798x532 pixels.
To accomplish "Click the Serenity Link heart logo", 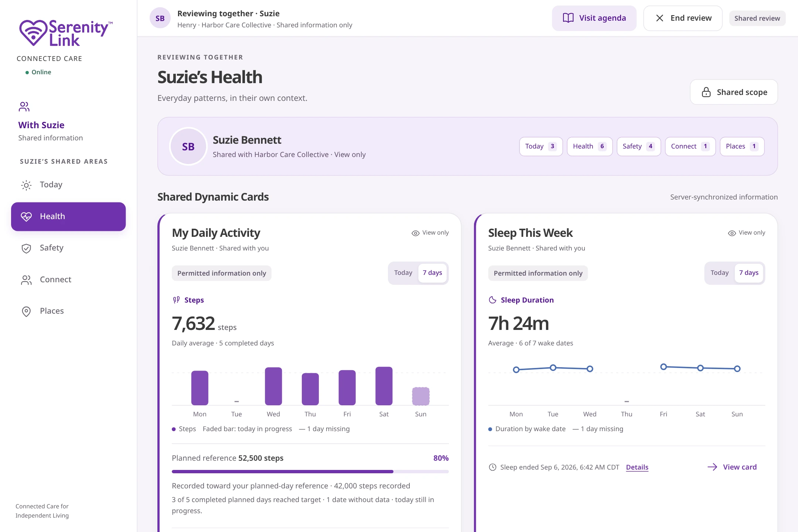I will [33, 33].
